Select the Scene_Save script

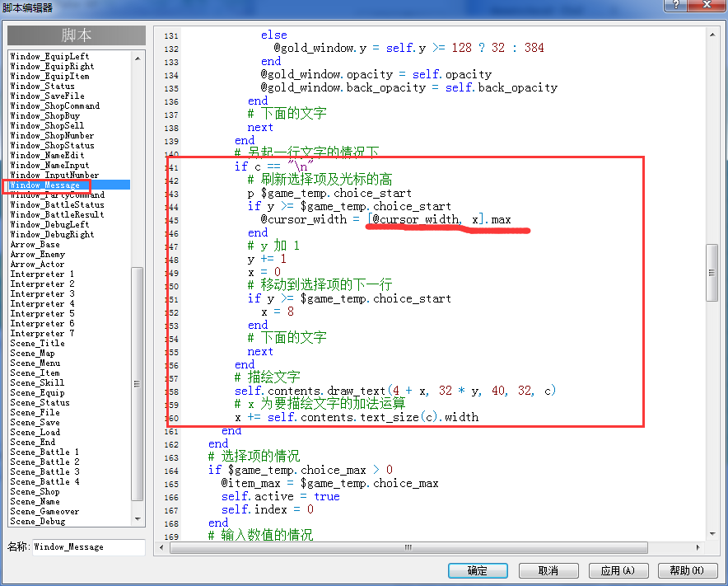click(35, 423)
